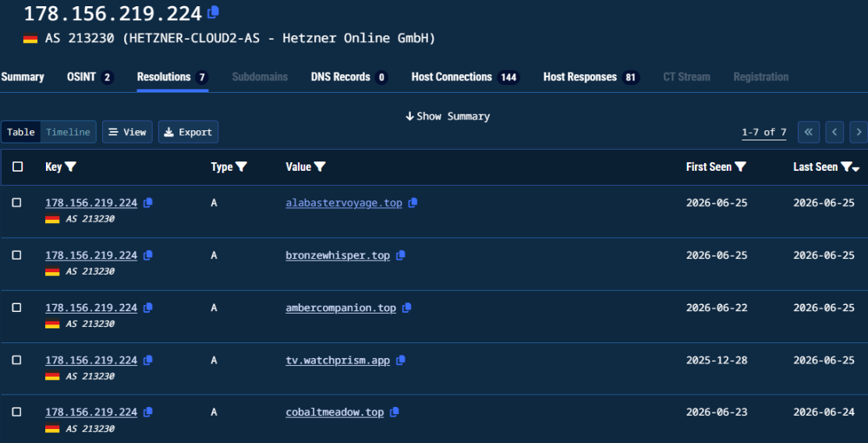Open the Host Responses tab
Image resolution: width=868 pixels, height=443 pixels.
[591, 77]
